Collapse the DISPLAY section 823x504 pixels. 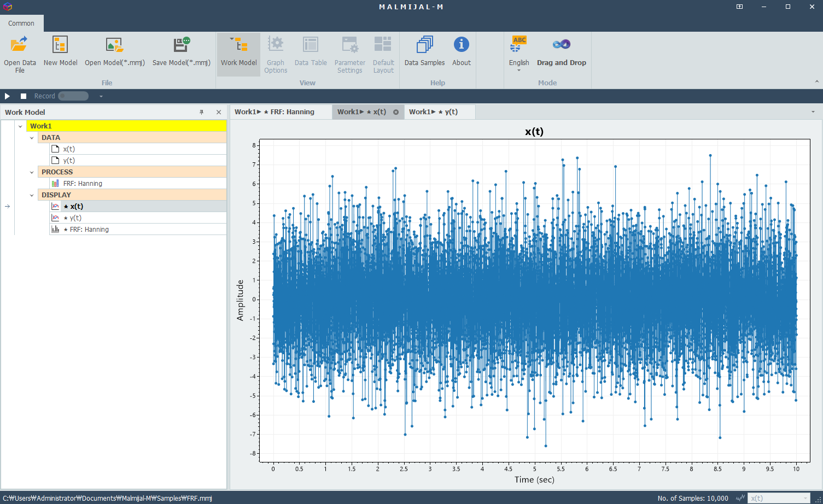32,195
